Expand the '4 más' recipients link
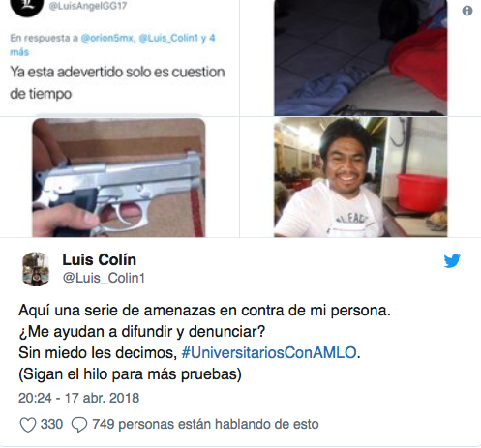The image size is (481, 448). pos(112,45)
